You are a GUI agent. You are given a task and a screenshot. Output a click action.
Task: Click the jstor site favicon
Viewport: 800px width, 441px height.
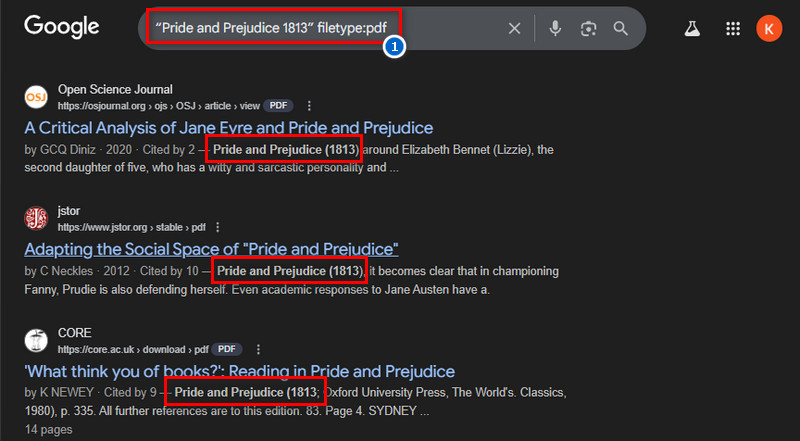pyautogui.click(x=36, y=219)
